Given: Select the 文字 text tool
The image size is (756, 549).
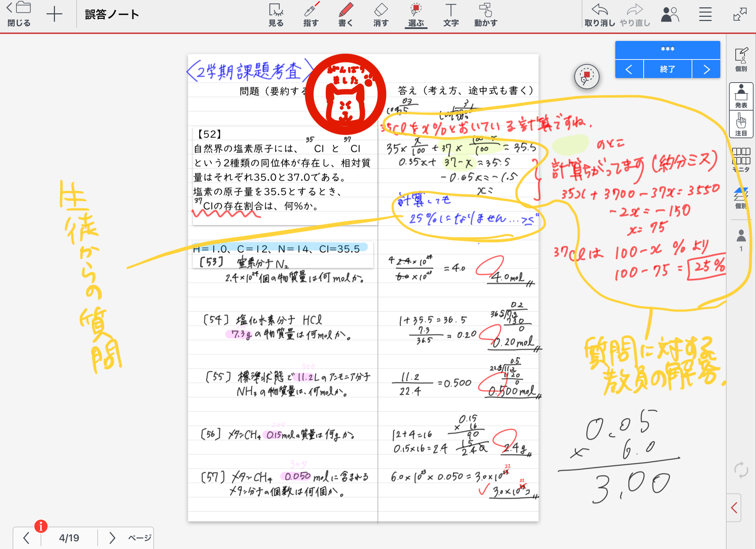Looking at the screenshot, I should tap(451, 15).
